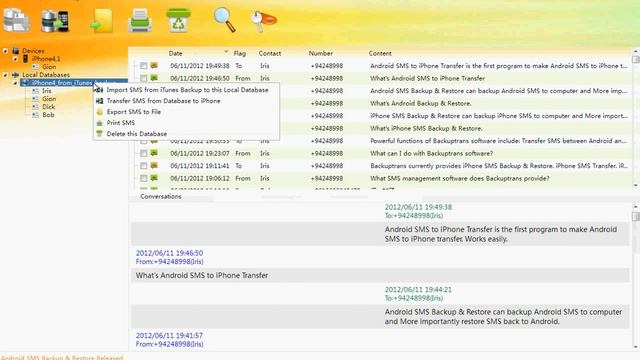Screen dimensions: 640x360
Task: Select Gion under the iPhone4,1 device
Action: click(x=49, y=67)
